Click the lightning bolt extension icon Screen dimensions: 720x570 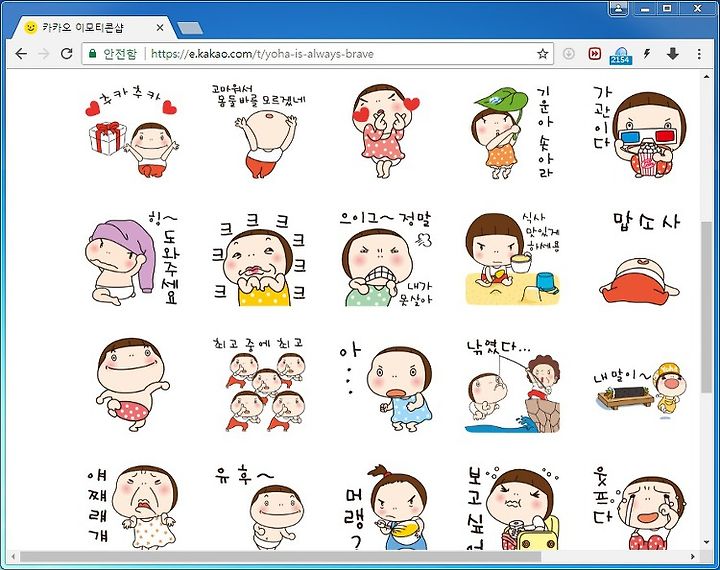click(x=647, y=54)
